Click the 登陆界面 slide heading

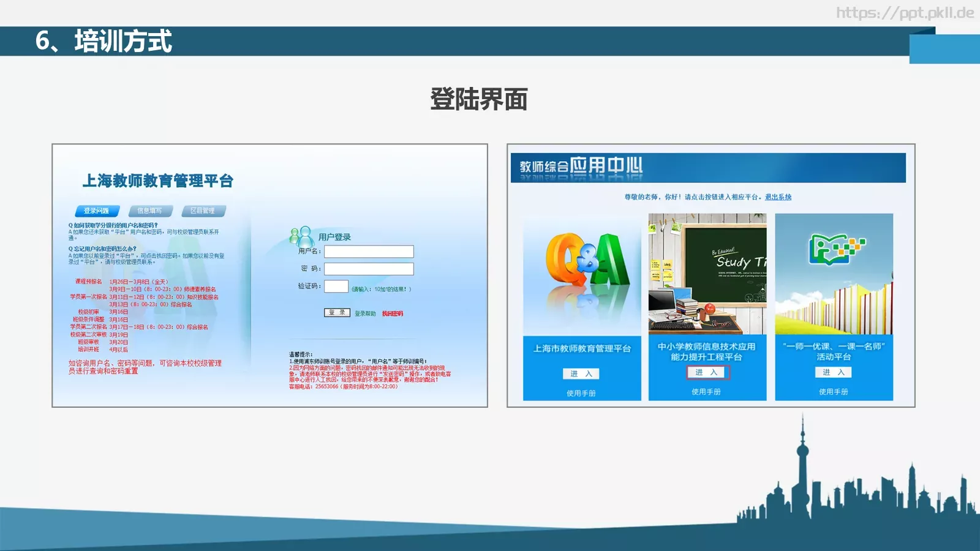(x=478, y=99)
